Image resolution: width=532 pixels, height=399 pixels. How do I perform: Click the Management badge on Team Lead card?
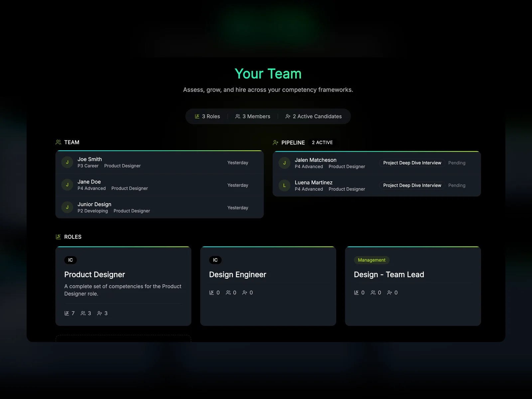(x=372, y=260)
